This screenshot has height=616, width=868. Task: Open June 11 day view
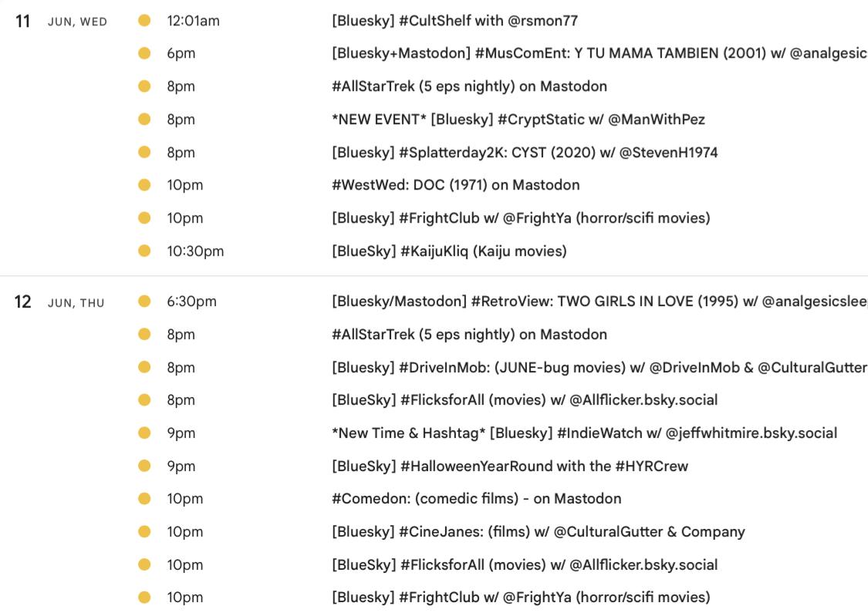24,22
